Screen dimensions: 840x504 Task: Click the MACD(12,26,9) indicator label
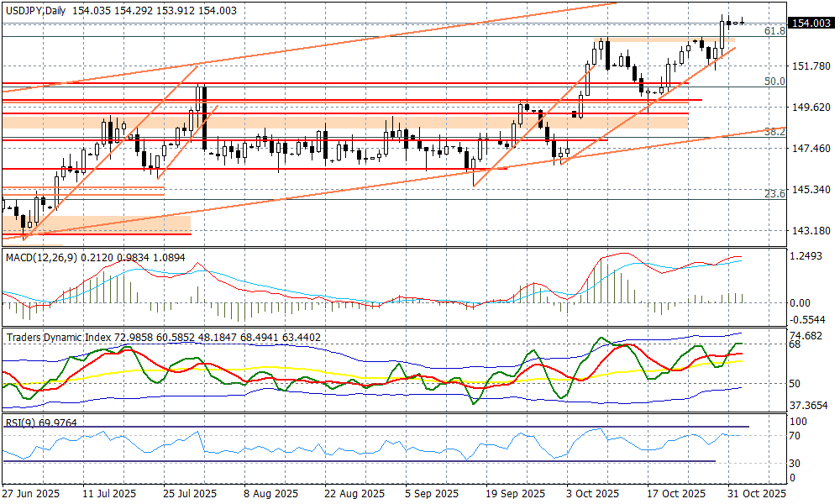40,256
